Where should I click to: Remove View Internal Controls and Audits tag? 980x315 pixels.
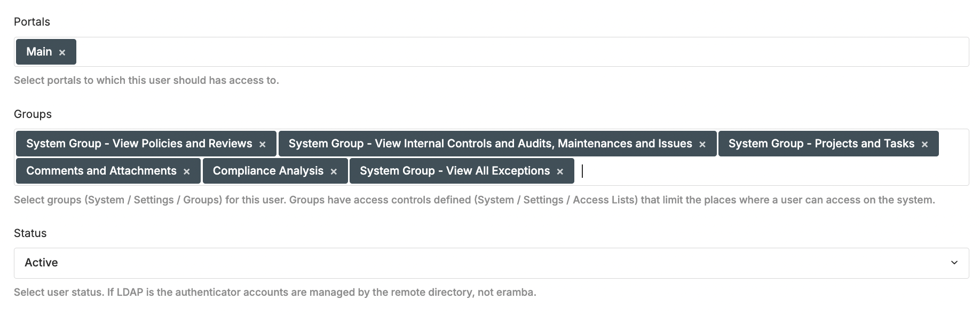click(x=702, y=144)
